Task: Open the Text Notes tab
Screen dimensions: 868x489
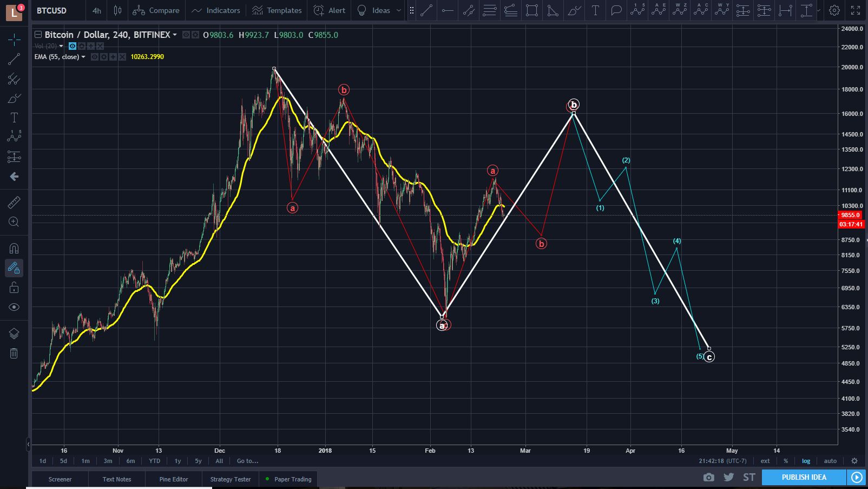Action: [117, 479]
